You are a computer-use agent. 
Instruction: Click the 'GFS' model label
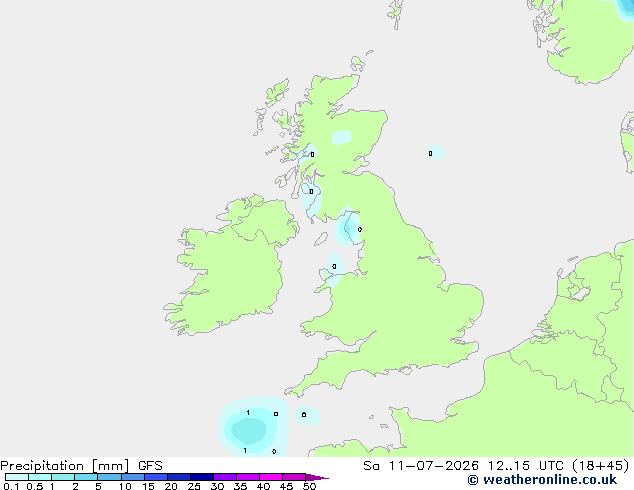pos(150,466)
